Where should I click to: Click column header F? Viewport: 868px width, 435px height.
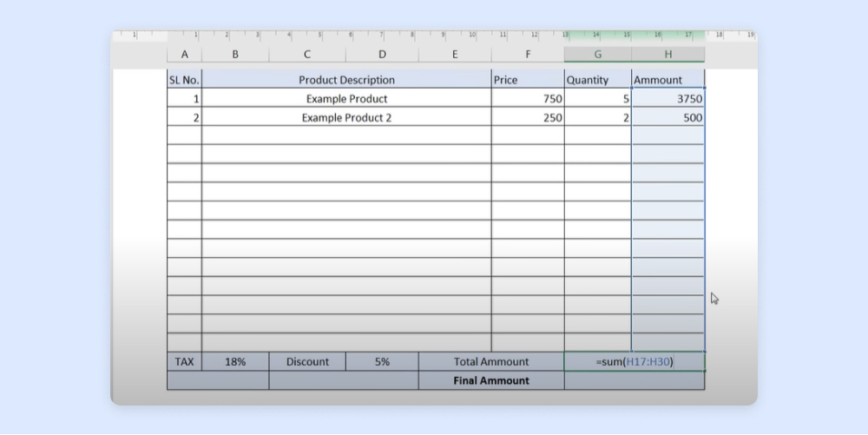[x=527, y=55]
